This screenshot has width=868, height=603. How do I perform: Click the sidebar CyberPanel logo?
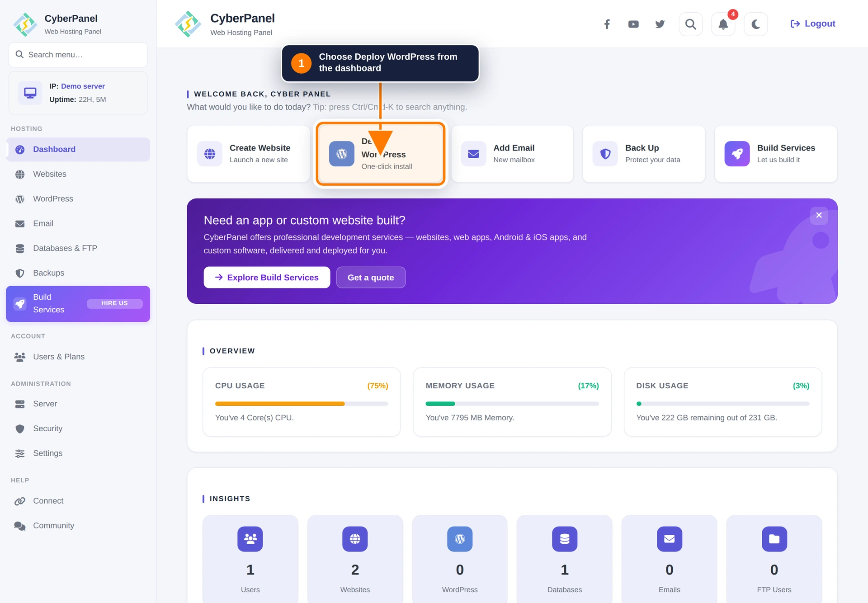click(25, 24)
